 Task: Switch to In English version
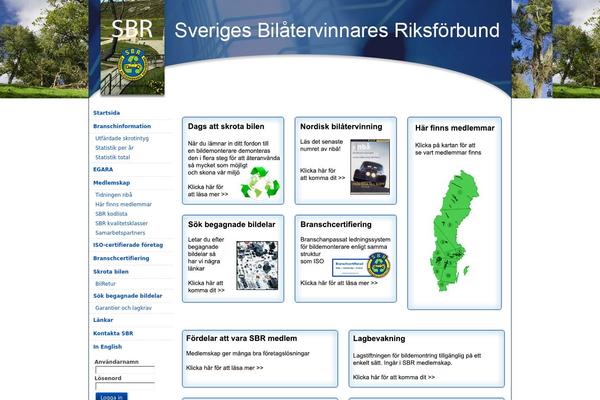pos(108,347)
